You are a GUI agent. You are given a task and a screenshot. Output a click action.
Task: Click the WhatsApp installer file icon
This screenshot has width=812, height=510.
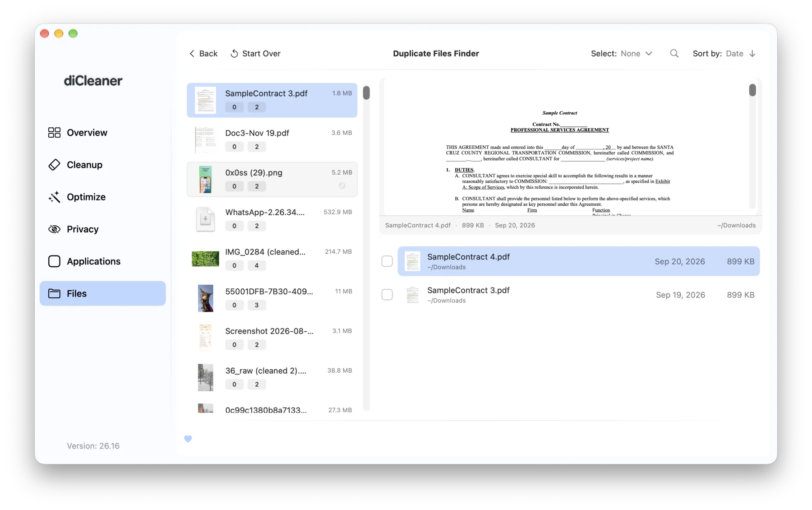tap(205, 219)
